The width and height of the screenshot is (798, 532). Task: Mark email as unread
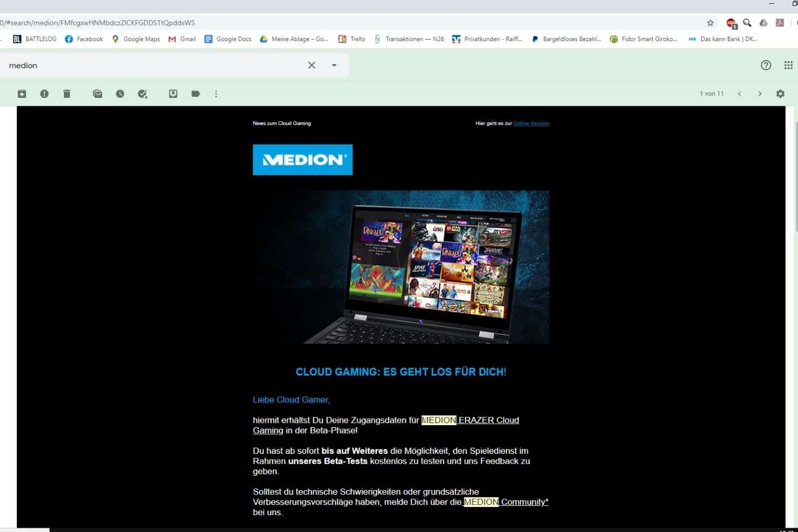pyautogui.click(x=97, y=94)
